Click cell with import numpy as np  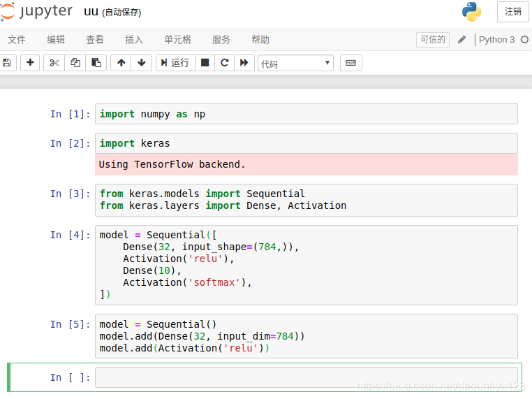[306, 114]
